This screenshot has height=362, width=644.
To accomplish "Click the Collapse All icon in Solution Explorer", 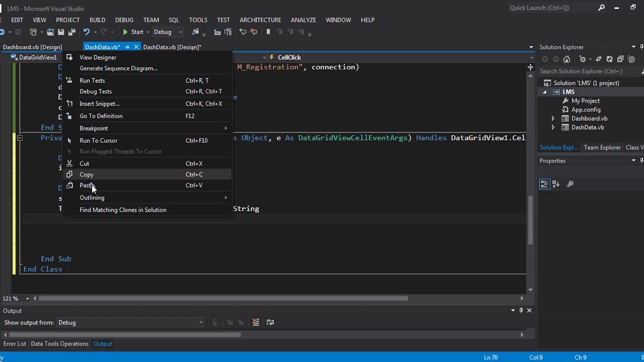I will (x=620, y=59).
